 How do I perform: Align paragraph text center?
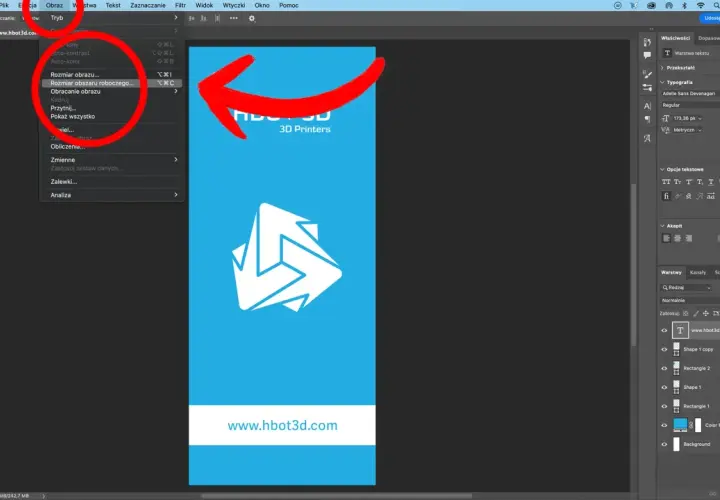tap(677, 238)
